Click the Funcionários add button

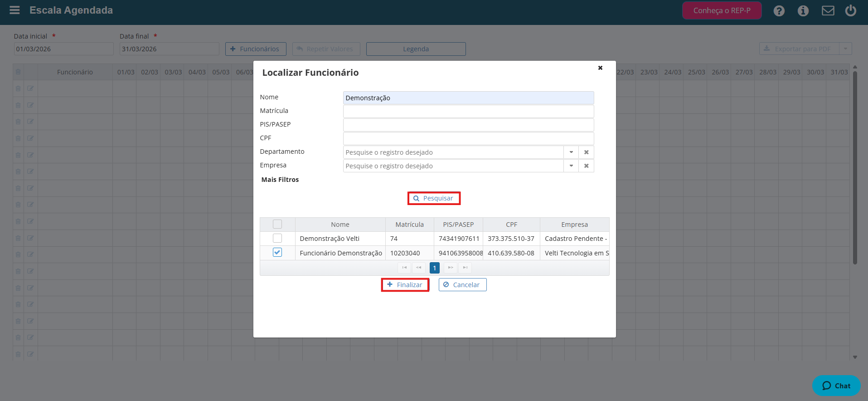[x=256, y=49]
